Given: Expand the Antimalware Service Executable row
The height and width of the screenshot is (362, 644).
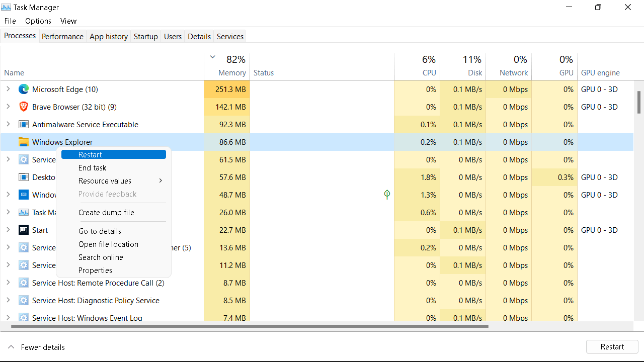Looking at the screenshot, I should (x=8, y=125).
